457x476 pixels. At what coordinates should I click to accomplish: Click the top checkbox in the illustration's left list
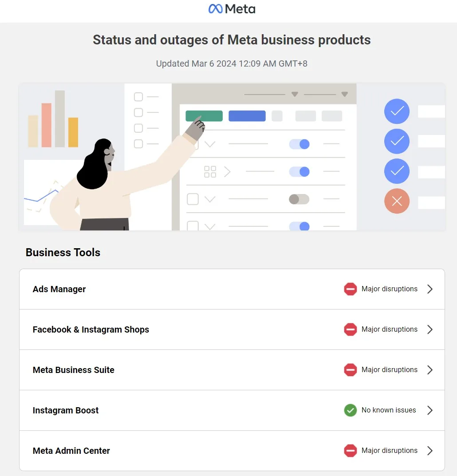tap(138, 97)
